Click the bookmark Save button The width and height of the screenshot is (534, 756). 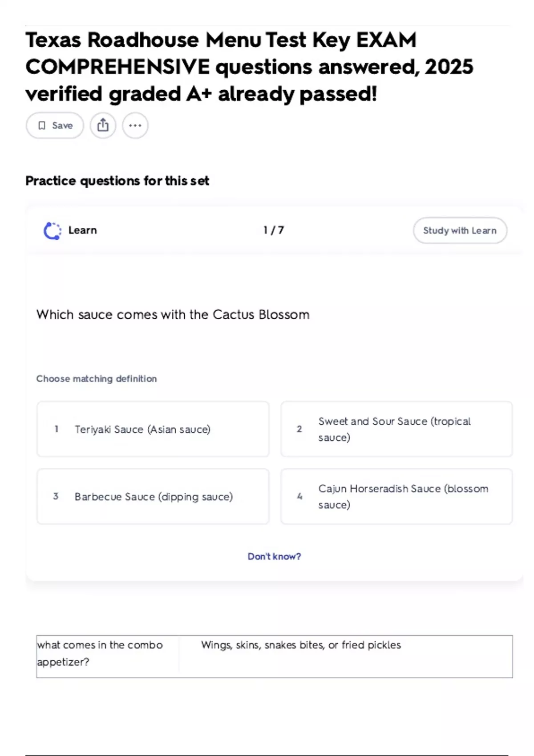coord(55,125)
